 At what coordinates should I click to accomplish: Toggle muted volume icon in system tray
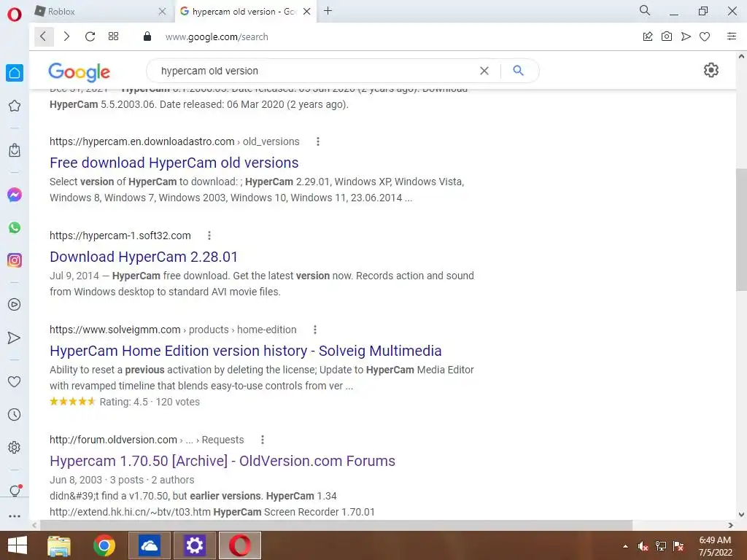(x=643, y=546)
